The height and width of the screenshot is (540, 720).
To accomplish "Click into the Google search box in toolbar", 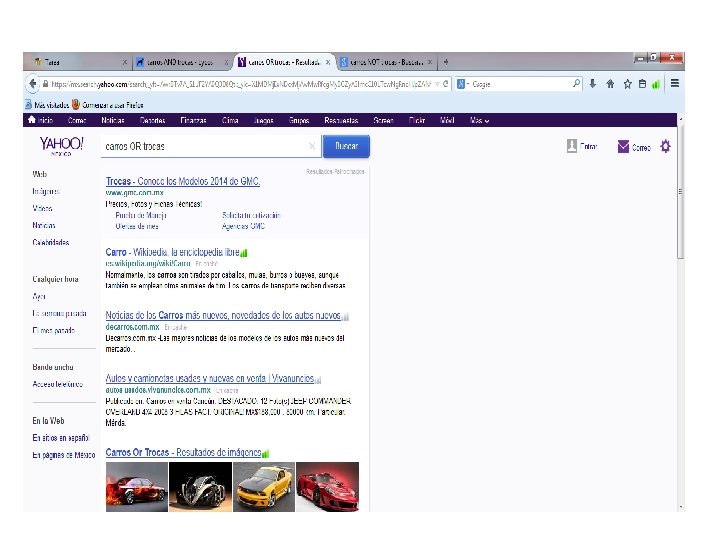I will click(521, 84).
